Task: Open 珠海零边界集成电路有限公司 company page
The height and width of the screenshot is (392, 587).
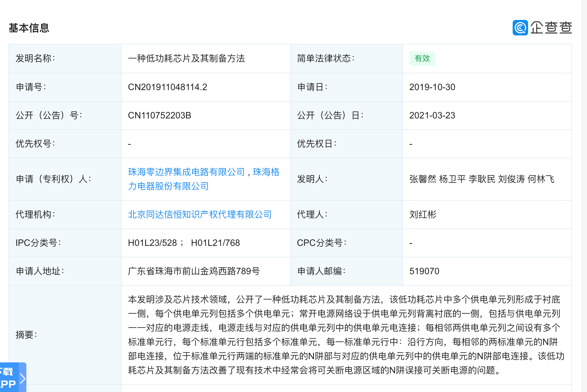Action: 187,172
